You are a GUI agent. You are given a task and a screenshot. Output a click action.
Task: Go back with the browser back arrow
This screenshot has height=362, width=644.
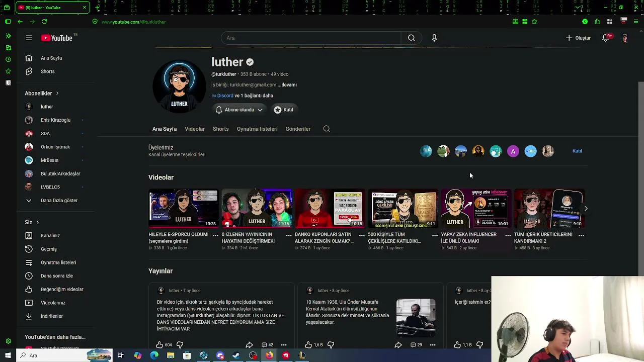click(20, 22)
